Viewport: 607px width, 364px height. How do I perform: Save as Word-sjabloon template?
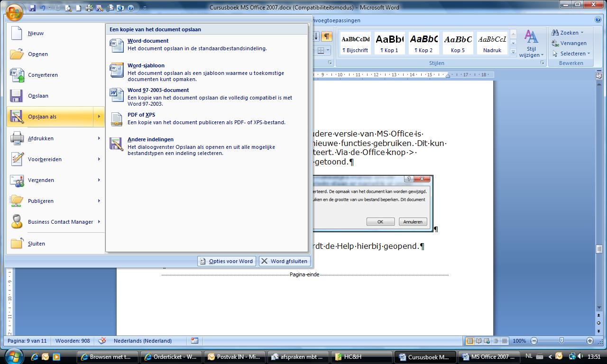click(206, 73)
